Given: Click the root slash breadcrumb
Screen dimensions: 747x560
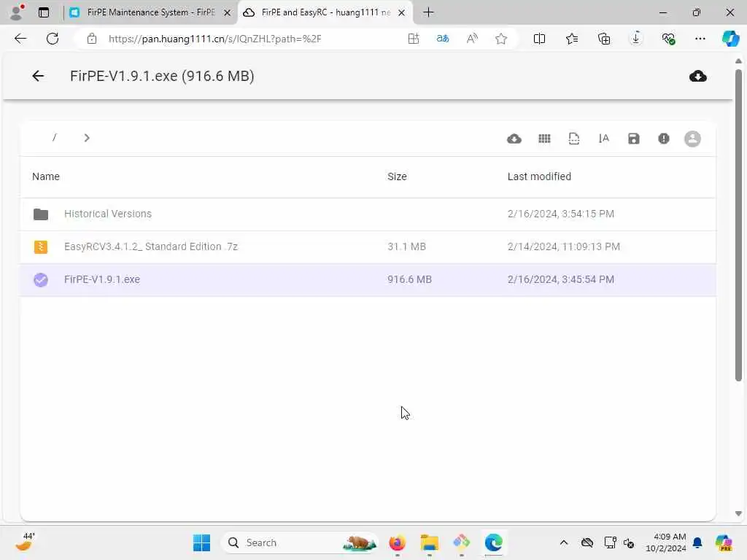Looking at the screenshot, I should pos(54,138).
